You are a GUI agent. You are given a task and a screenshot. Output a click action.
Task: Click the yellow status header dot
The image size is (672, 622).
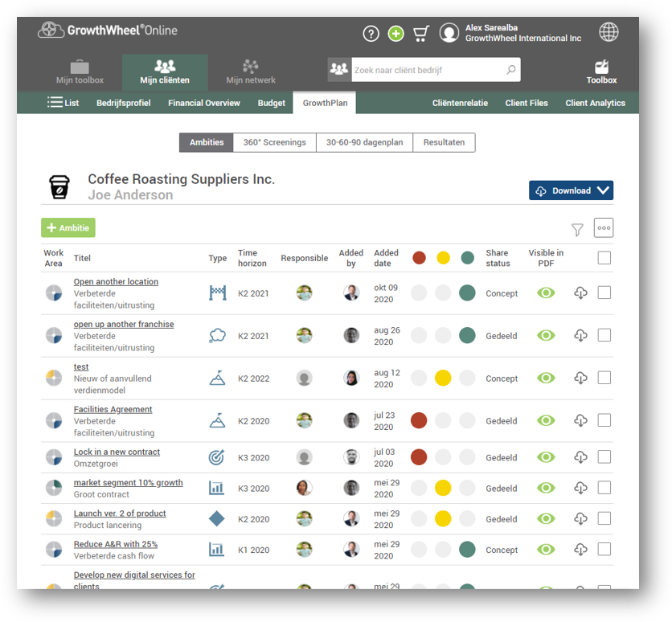tap(443, 257)
